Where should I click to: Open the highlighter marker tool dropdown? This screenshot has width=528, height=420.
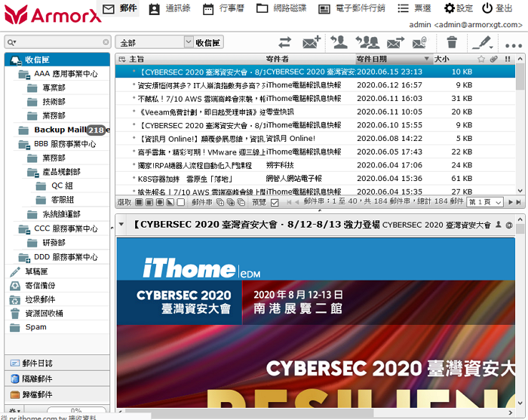click(483, 43)
